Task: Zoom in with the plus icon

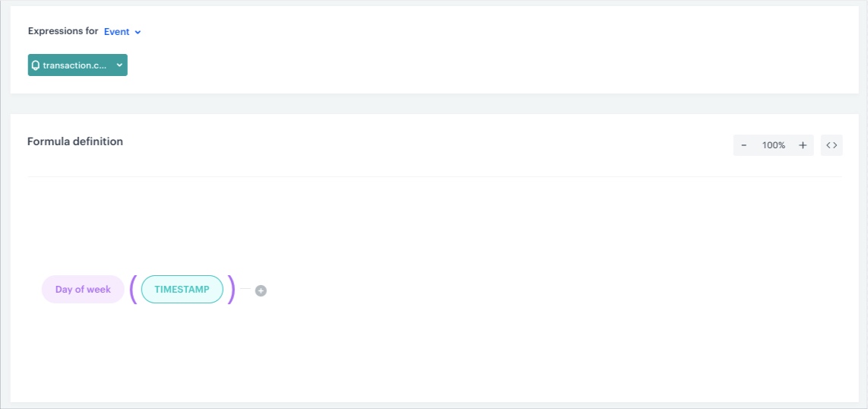Action: [x=803, y=145]
